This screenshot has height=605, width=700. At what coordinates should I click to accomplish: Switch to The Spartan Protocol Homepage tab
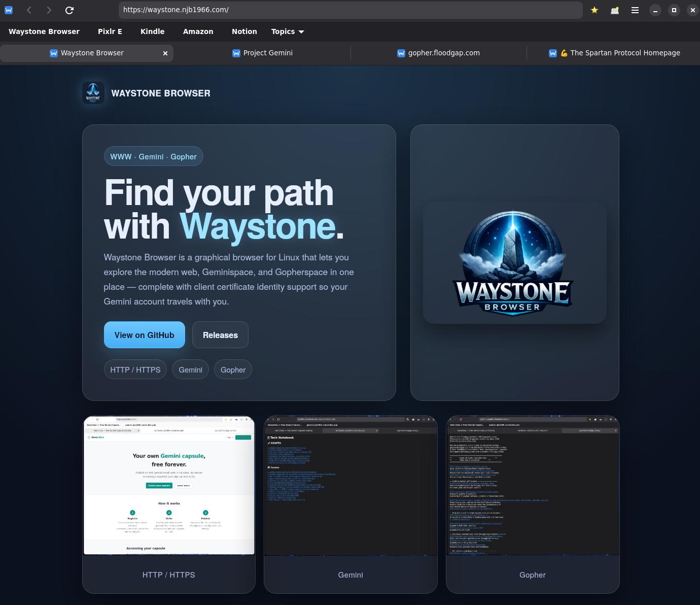614,53
